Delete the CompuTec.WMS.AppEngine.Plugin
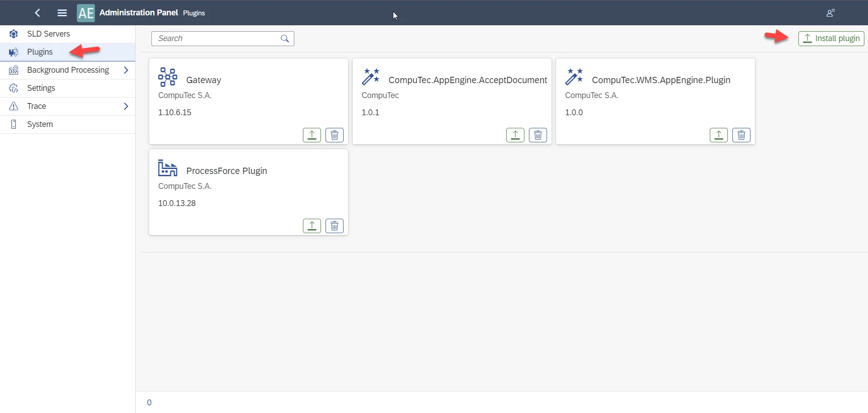Image resolution: width=868 pixels, height=413 pixels. 741,135
